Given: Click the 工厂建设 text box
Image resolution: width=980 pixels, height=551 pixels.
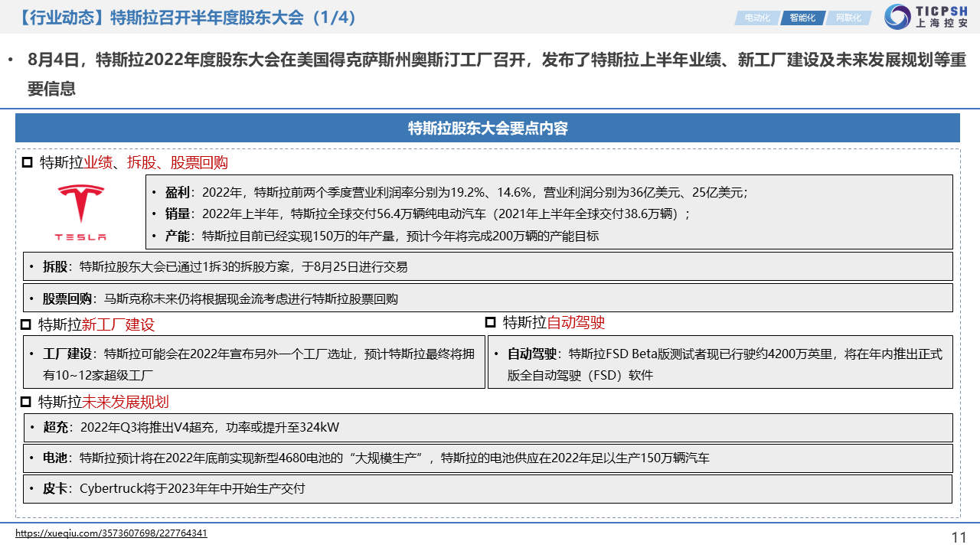Looking at the screenshot, I should tap(253, 362).
